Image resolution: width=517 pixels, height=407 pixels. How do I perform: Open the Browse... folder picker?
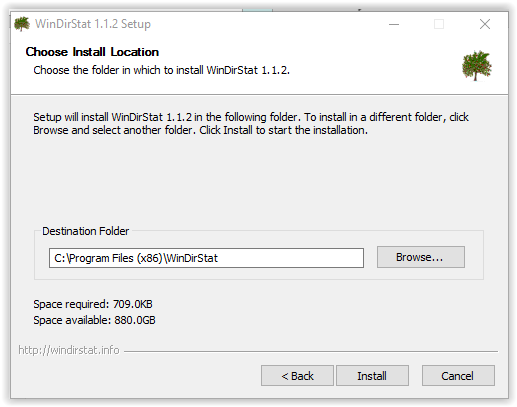421,257
